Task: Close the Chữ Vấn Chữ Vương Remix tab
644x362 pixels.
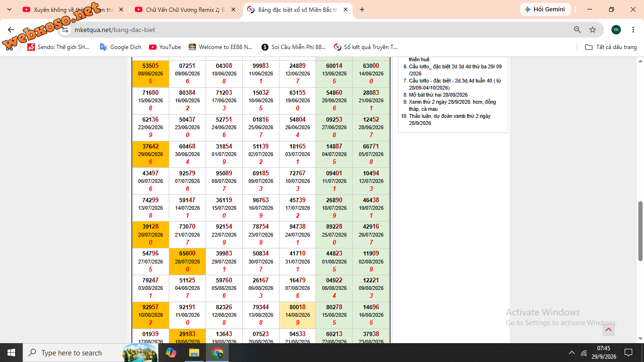Action: coord(233,9)
